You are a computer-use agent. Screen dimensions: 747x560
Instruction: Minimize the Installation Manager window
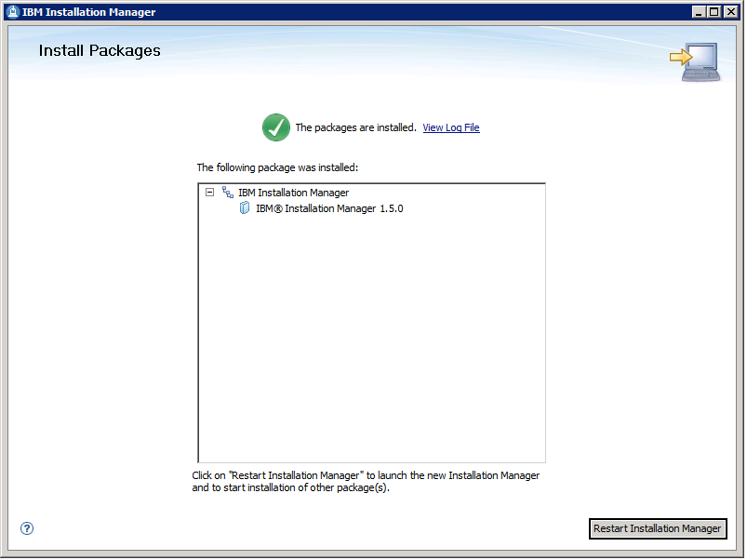700,12
